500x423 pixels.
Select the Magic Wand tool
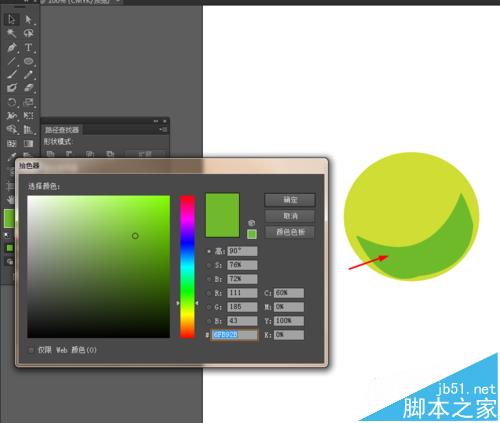pyautogui.click(x=11, y=33)
